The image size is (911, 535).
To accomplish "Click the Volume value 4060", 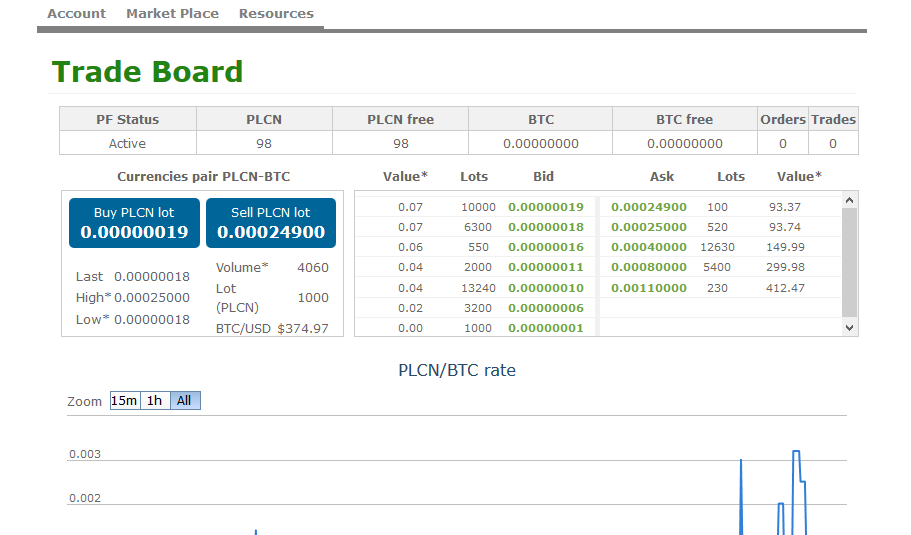I will point(313,268).
